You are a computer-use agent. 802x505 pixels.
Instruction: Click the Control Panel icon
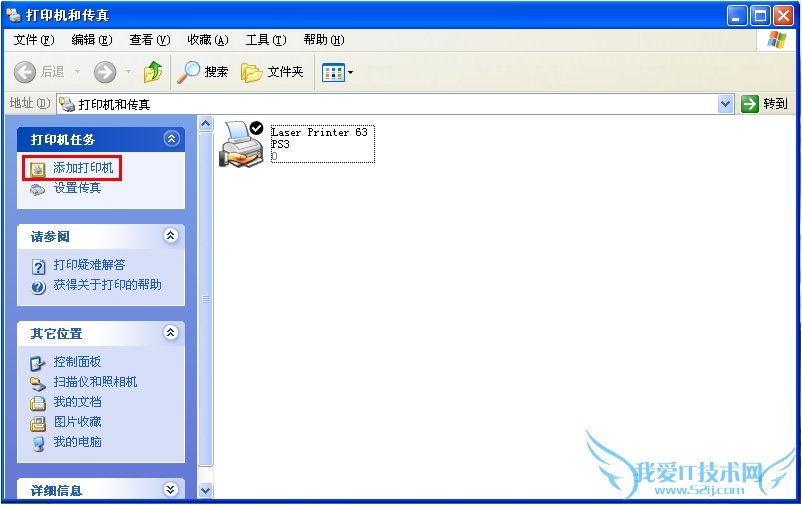37,363
